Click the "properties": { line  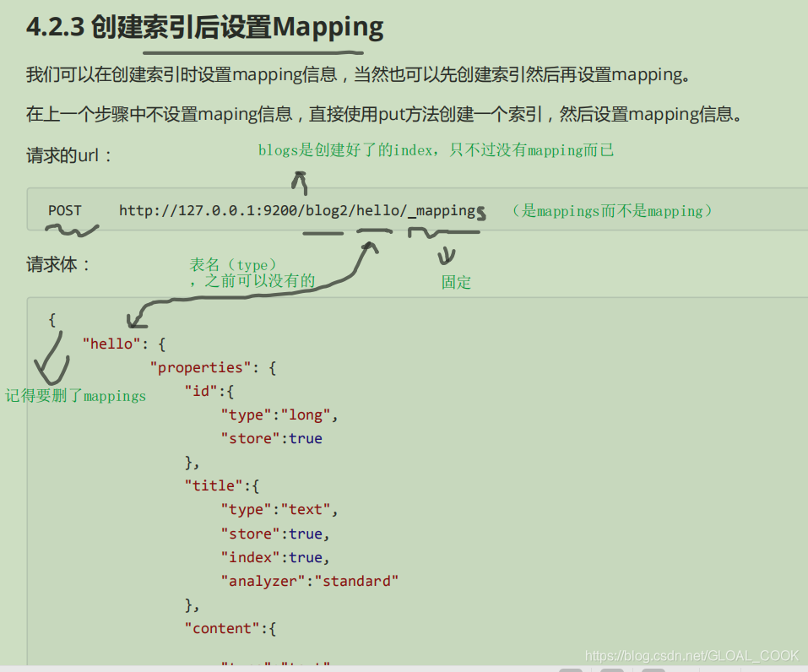coord(213,368)
